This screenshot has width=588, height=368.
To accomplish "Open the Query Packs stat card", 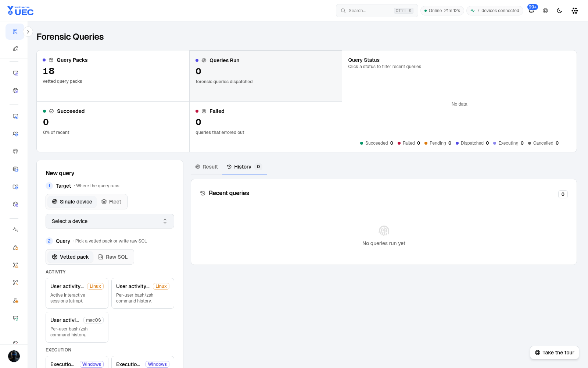I will [113, 76].
